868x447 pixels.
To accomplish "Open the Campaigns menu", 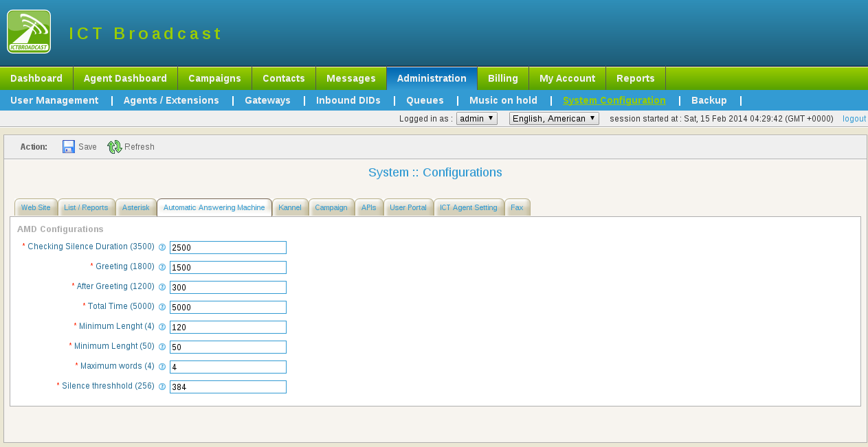I will click(x=214, y=78).
